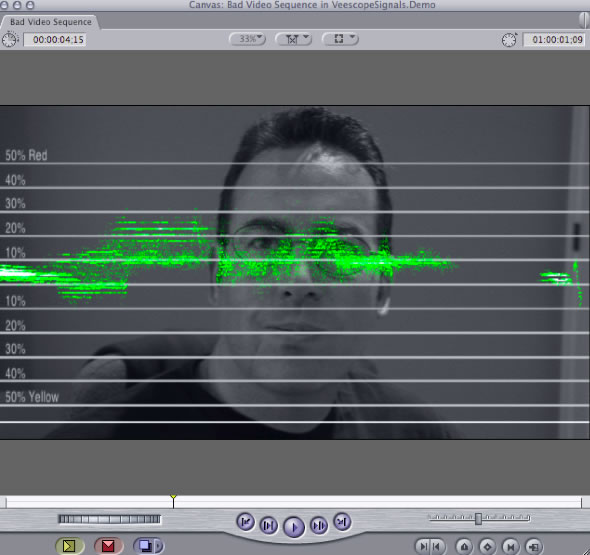Open the 33% zoom dropdown
590x555 pixels.
248,39
